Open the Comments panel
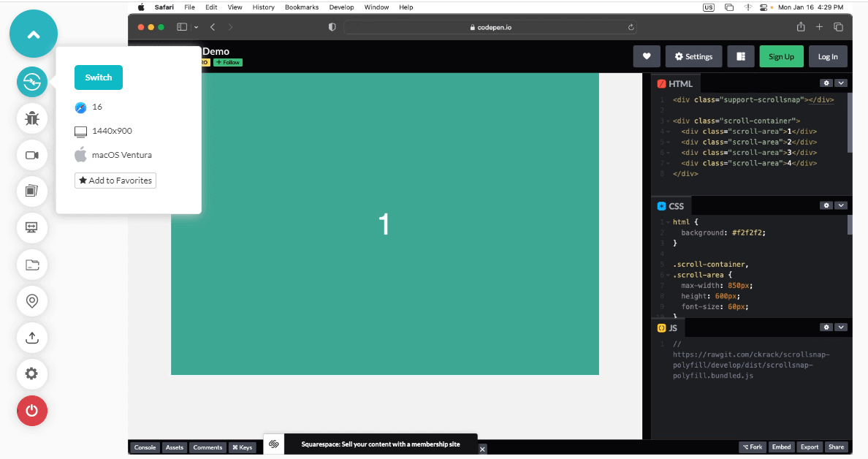The image size is (868, 459). coord(208,447)
